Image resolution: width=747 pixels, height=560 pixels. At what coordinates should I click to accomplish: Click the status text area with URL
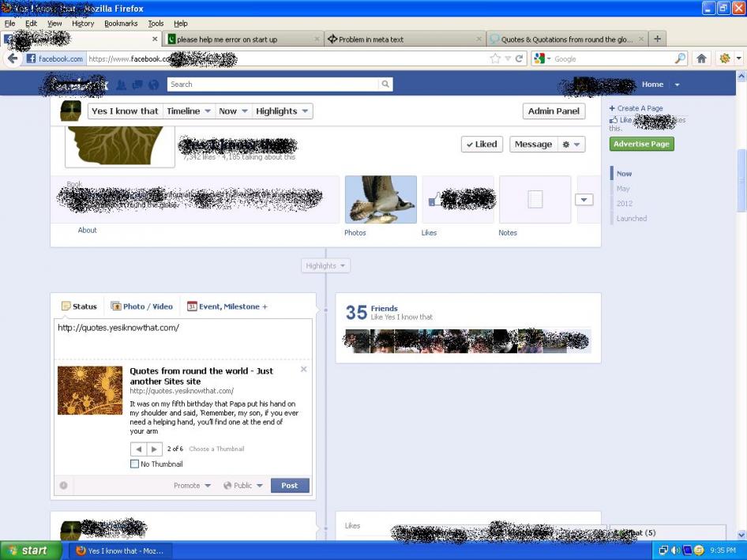click(x=183, y=338)
